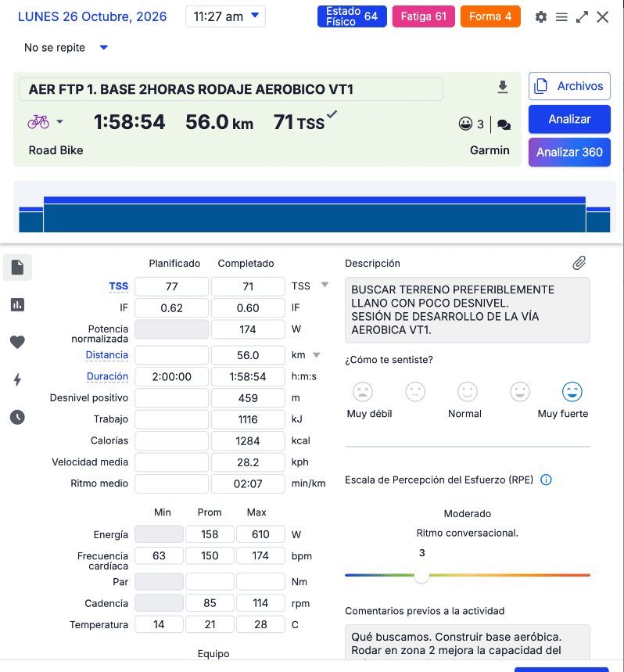Edit the workout title field

[x=231, y=89]
